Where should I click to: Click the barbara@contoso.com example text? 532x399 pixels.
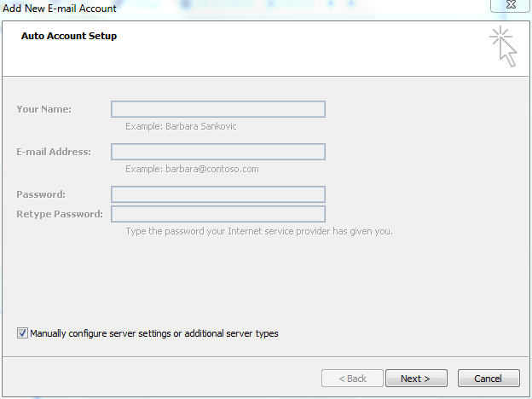212,169
